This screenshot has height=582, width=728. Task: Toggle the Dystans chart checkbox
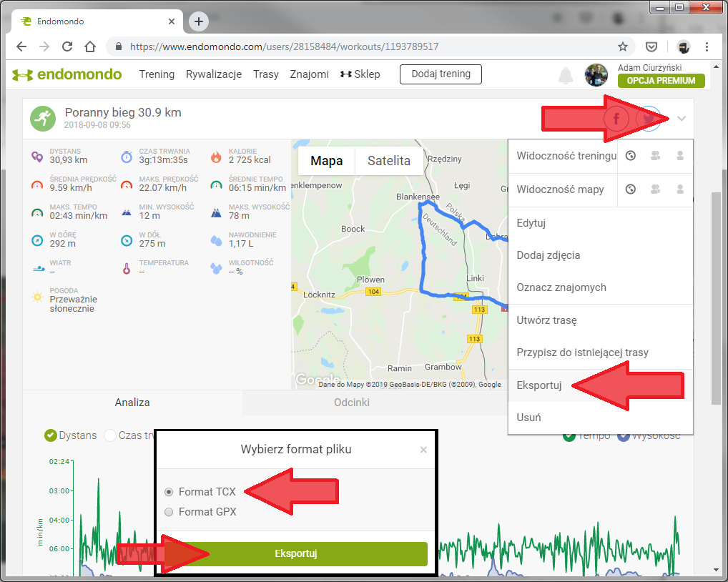[51, 435]
